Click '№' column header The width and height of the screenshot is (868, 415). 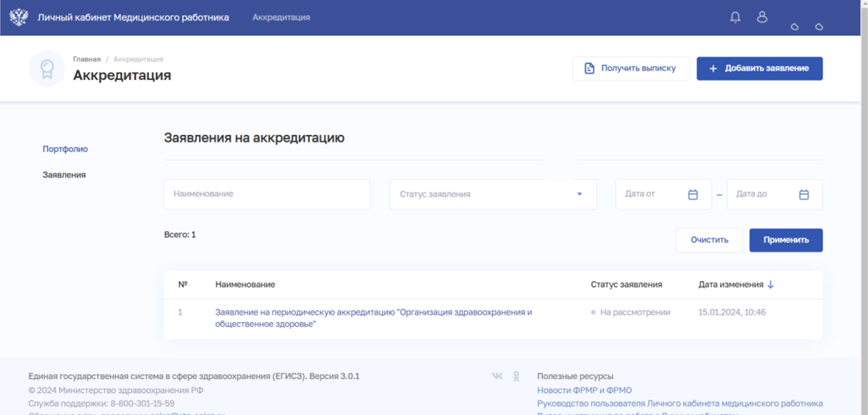click(183, 285)
